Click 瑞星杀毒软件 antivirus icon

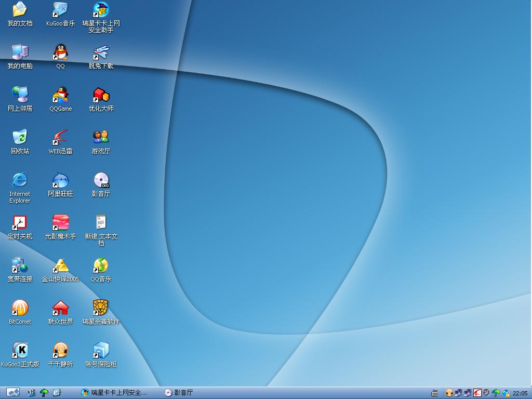point(101,308)
